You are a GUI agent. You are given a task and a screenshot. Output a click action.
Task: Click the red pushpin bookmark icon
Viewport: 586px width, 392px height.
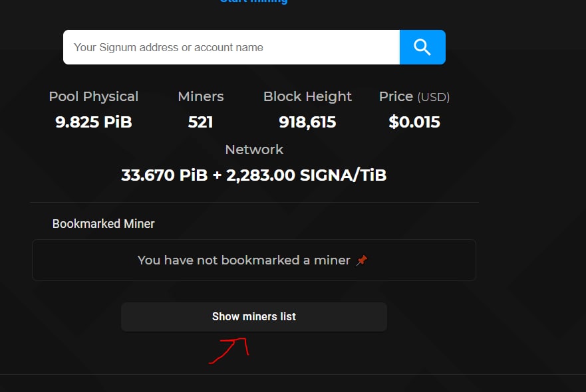[361, 260]
